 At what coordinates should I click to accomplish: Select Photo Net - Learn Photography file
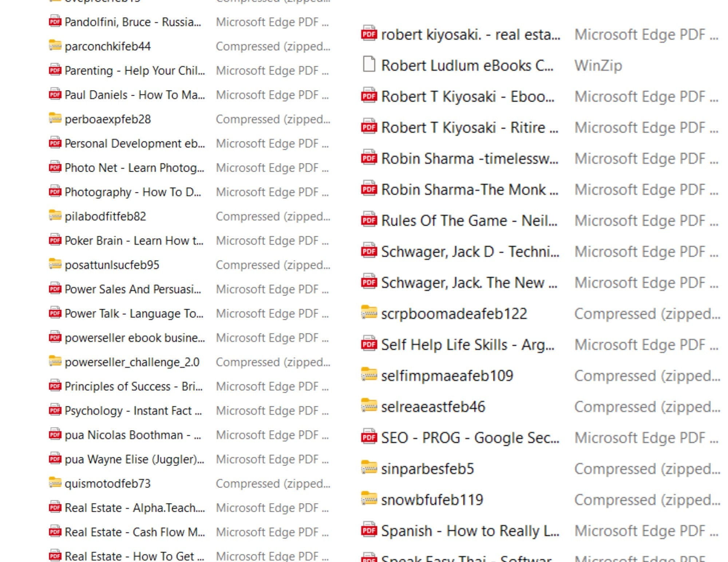pos(134,168)
